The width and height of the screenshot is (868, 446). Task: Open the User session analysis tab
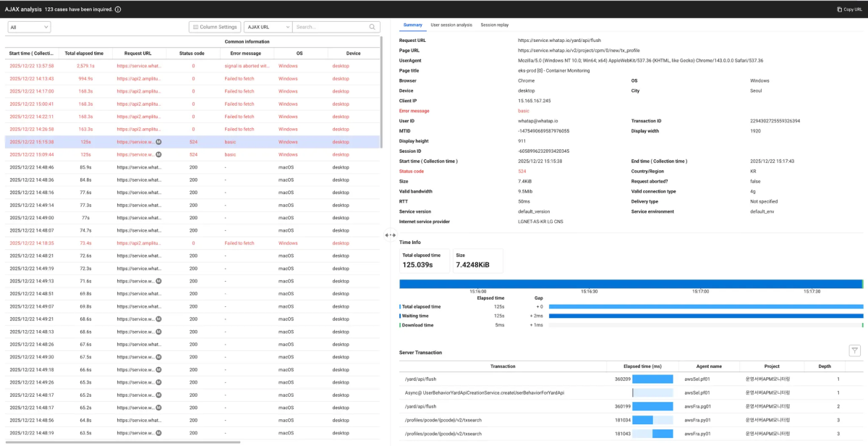[x=451, y=25]
